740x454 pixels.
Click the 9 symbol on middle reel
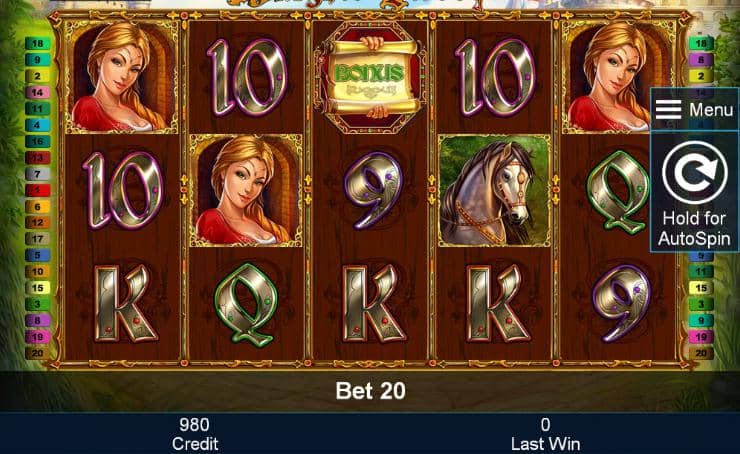[374, 190]
